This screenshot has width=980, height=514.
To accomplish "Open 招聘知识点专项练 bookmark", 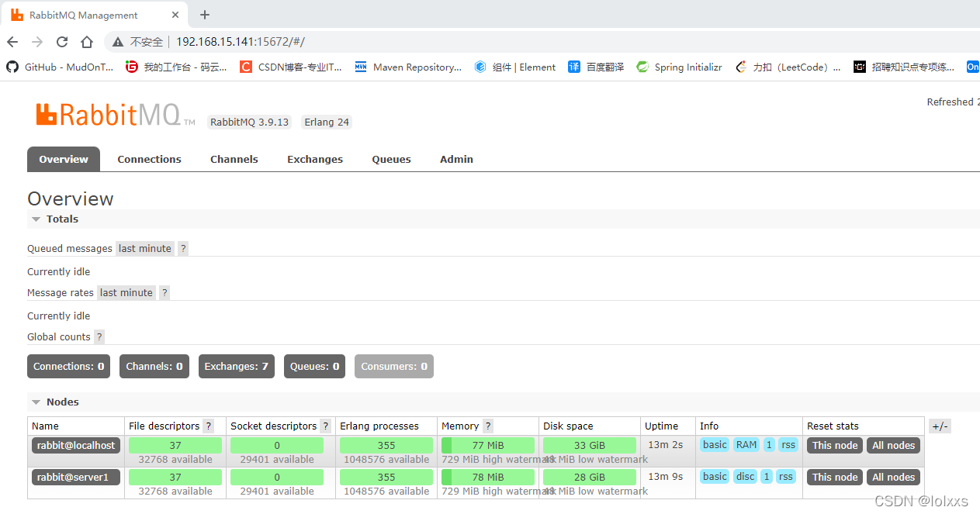I will click(x=904, y=67).
